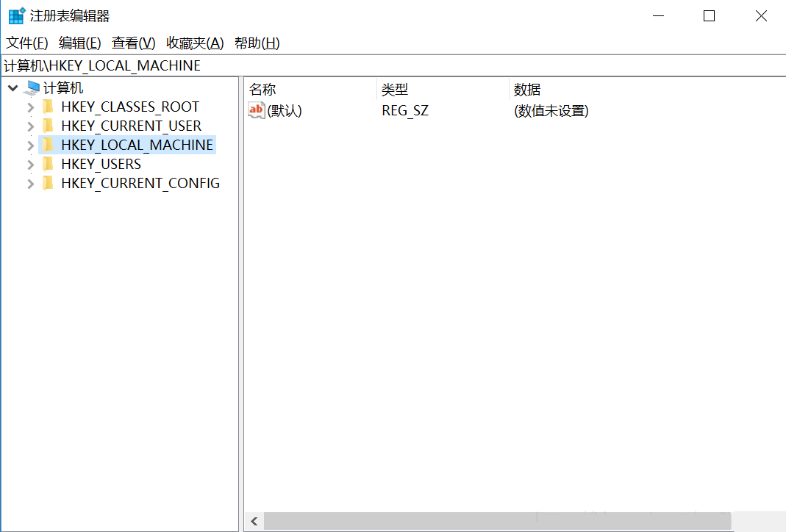Click the ab icon next to (默认) value
Image resolution: width=786 pixels, height=532 pixels.
coord(256,110)
